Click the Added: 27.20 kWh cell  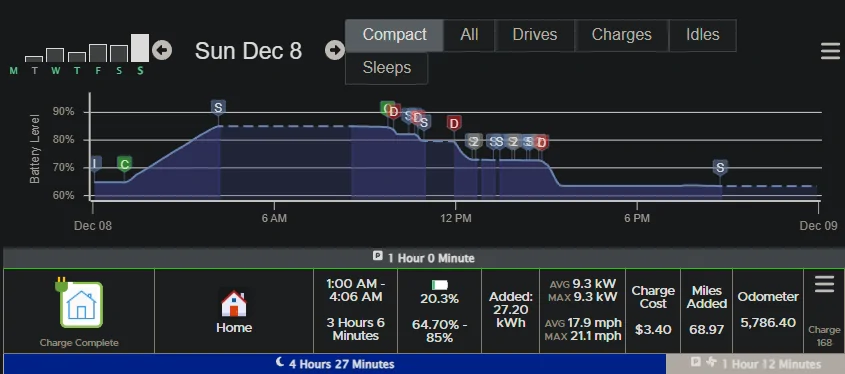510,310
